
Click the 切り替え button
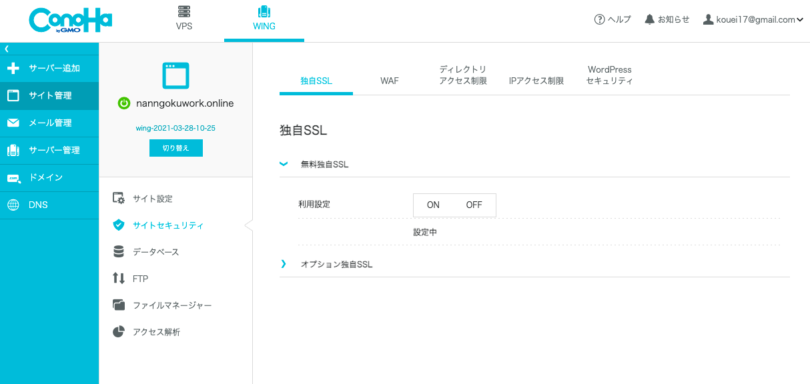click(176, 148)
